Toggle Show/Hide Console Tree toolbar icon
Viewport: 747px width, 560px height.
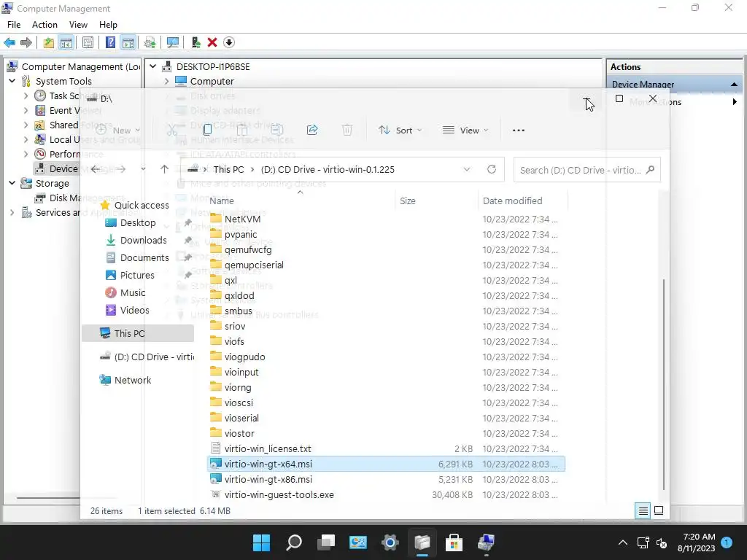click(x=66, y=42)
